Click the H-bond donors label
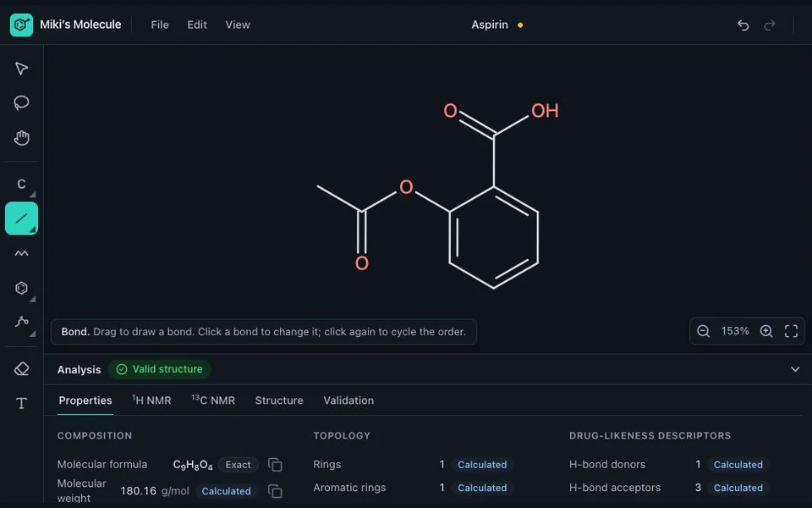This screenshot has height=508, width=812. point(607,465)
